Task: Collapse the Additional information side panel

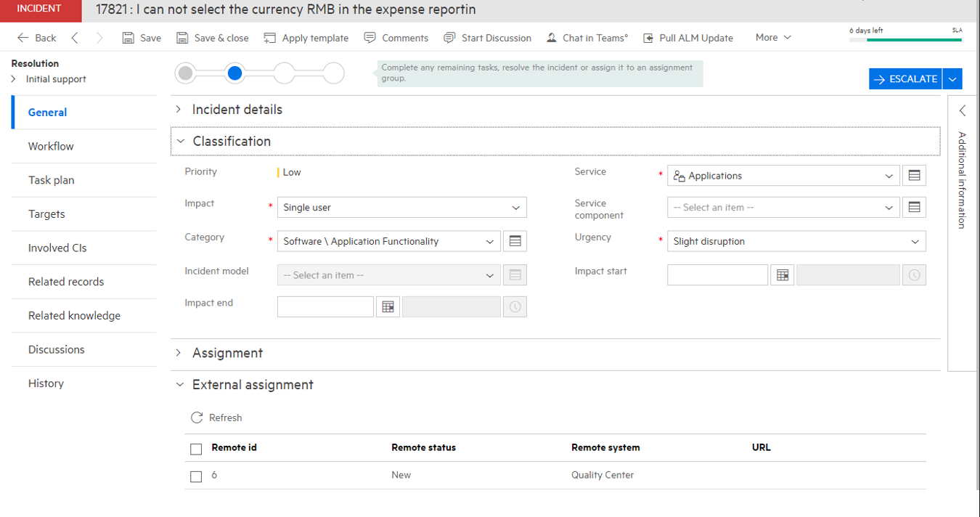Action: (962, 110)
